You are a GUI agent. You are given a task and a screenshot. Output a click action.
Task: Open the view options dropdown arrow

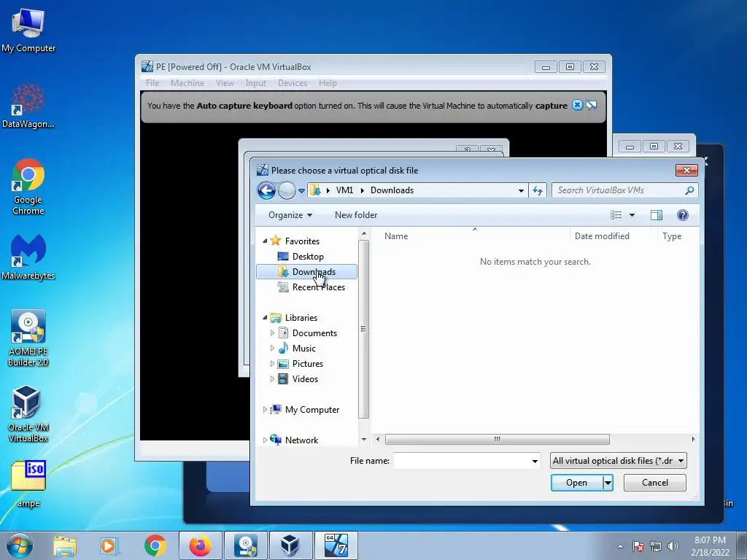tap(632, 215)
